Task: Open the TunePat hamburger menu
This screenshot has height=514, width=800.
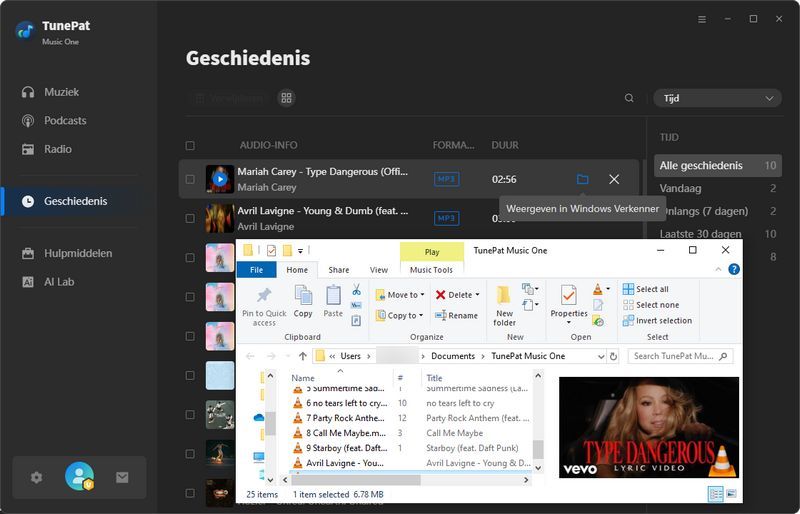Action: 702,19
